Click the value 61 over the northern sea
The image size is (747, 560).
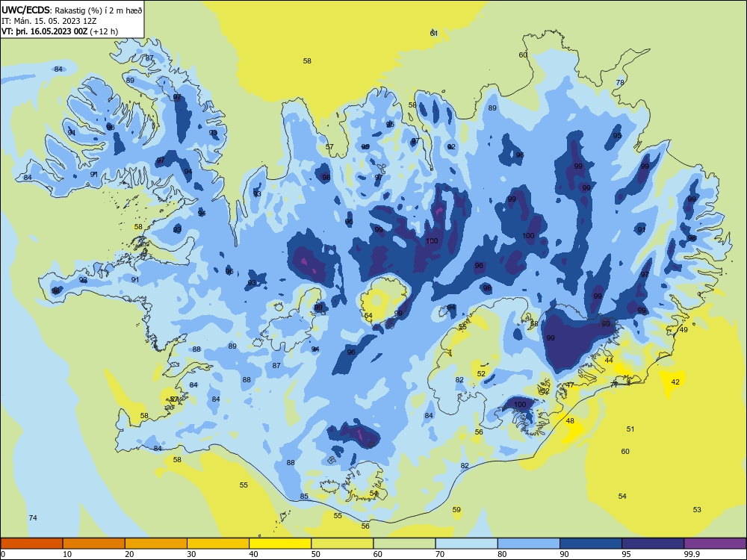(x=433, y=34)
